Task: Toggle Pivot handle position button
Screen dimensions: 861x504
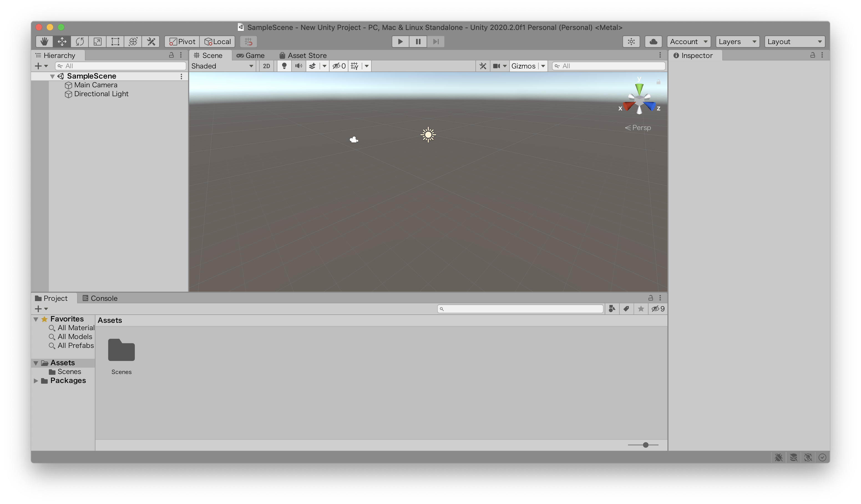Action: point(182,42)
